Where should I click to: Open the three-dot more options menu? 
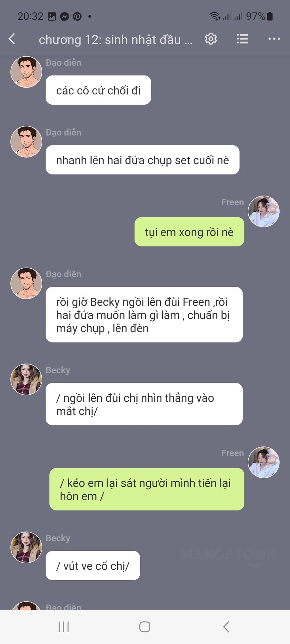point(274,39)
